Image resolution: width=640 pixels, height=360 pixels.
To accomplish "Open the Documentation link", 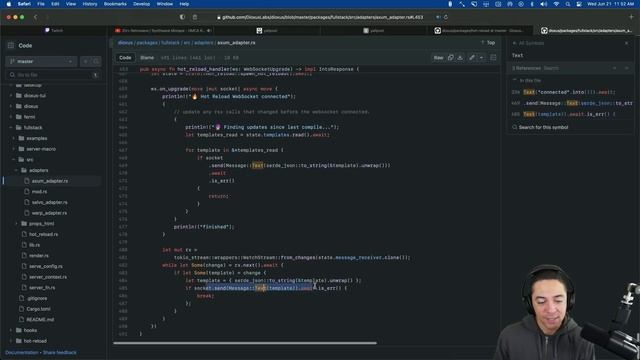I will (22, 352).
